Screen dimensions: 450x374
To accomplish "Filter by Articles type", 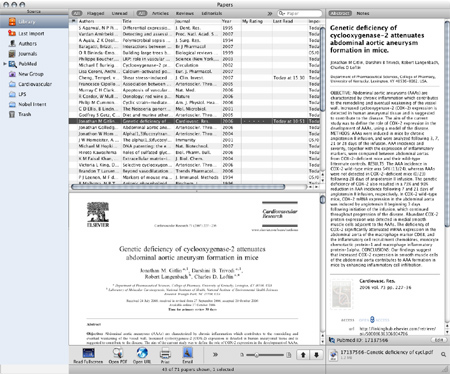I will pos(160,13).
